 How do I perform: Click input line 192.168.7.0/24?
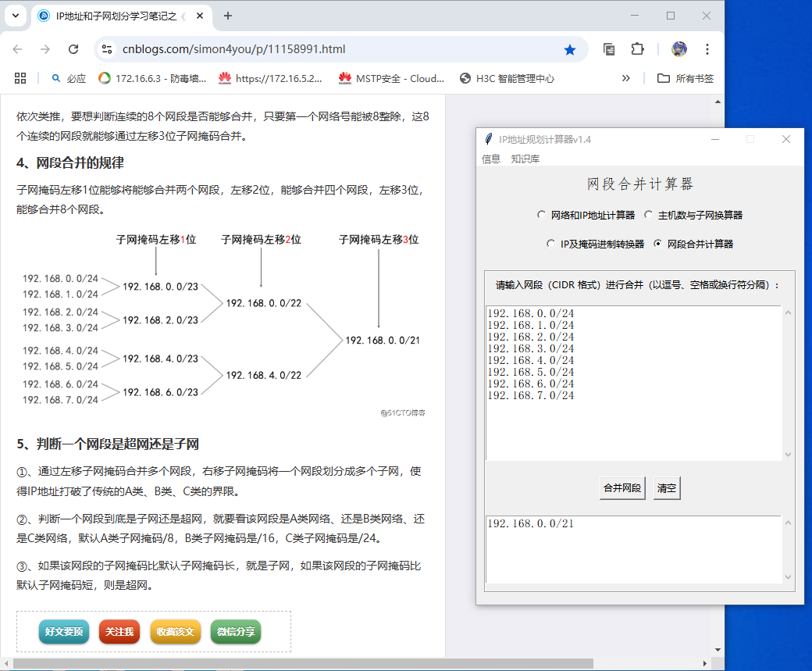point(531,395)
